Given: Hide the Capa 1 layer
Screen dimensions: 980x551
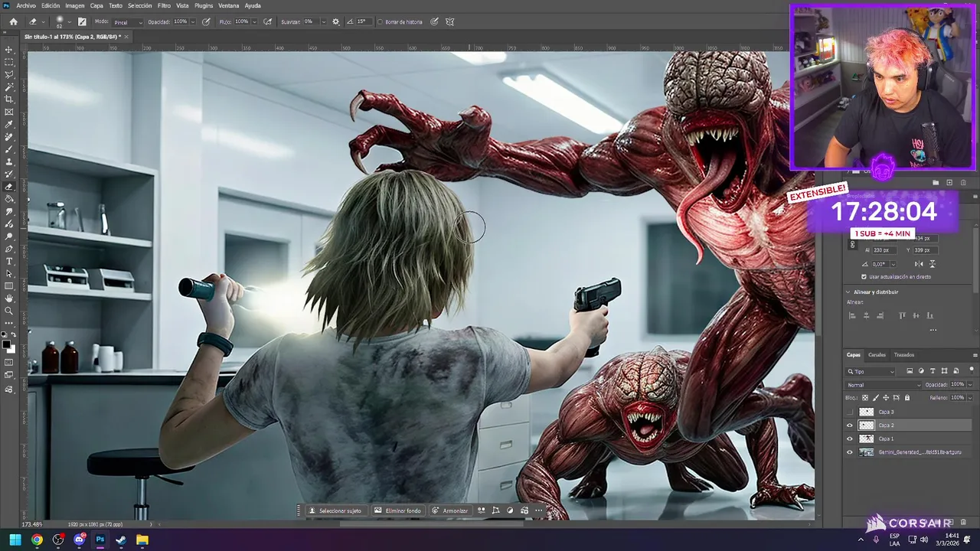Looking at the screenshot, I should pos(849,439).
